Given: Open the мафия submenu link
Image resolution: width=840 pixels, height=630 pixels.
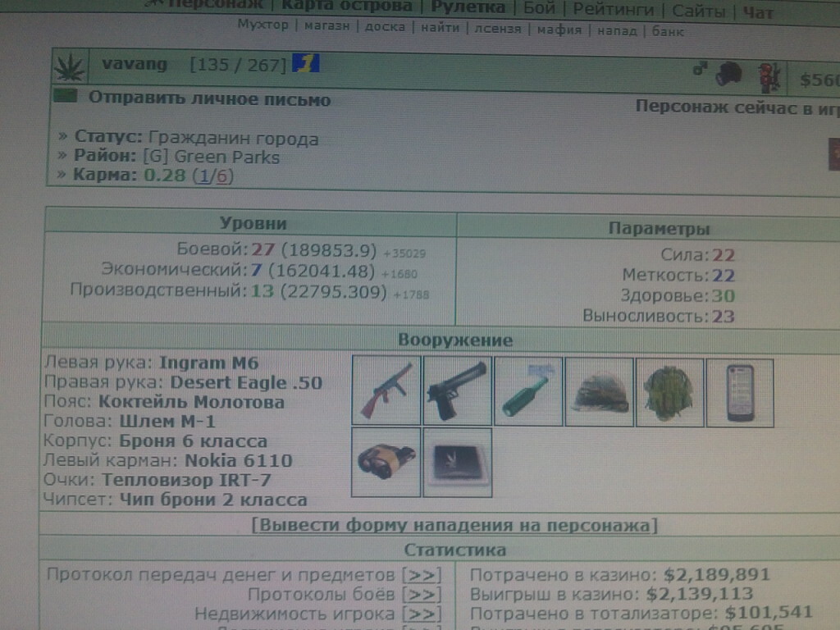Looking at the screenshot, I should pyautogui.click(x=559, y=30).
